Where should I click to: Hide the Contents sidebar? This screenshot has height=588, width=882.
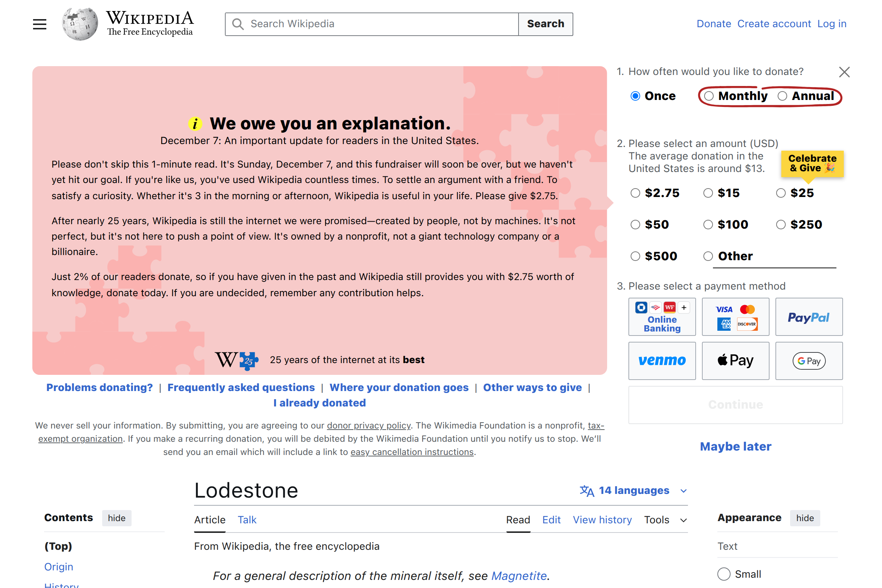[116, 518]
